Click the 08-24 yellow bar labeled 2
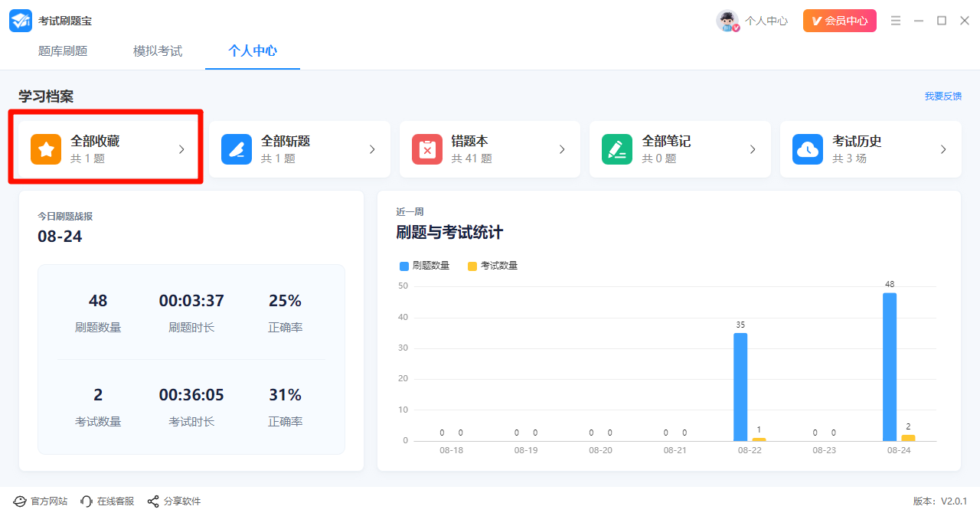 point(908,438)
